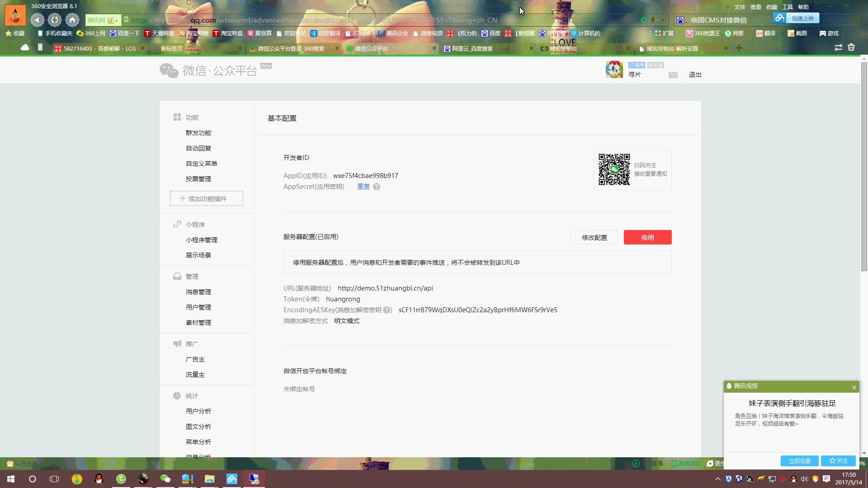The image size is (868, 488).
Task: Close the 微信公众平台登录_360搜索 tab
Action: pyautogui.click(x=337, y=48)
